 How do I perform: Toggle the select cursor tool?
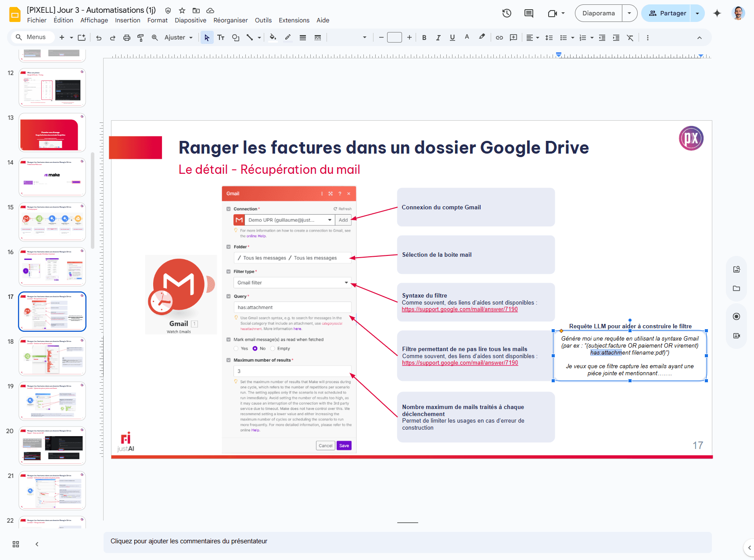207,38
